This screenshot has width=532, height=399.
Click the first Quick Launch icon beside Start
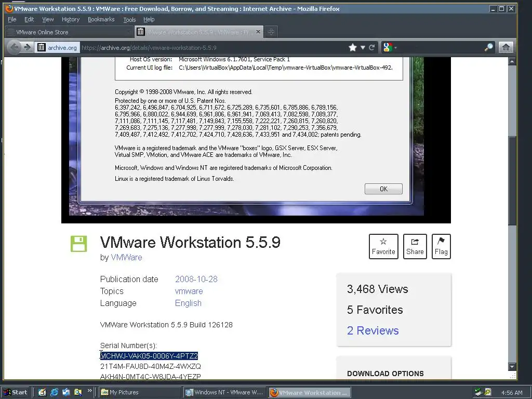pyautogui.click(x=42, y=392)
